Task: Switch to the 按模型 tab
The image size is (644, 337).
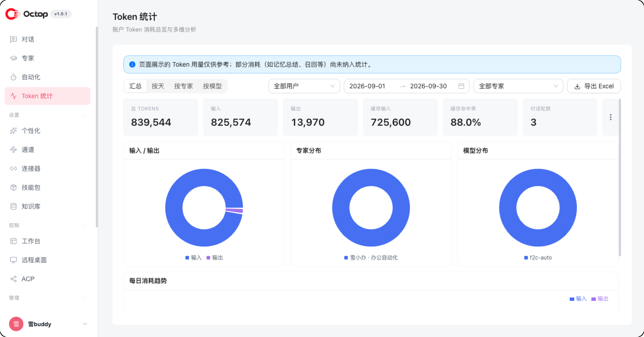Action: 212,86
